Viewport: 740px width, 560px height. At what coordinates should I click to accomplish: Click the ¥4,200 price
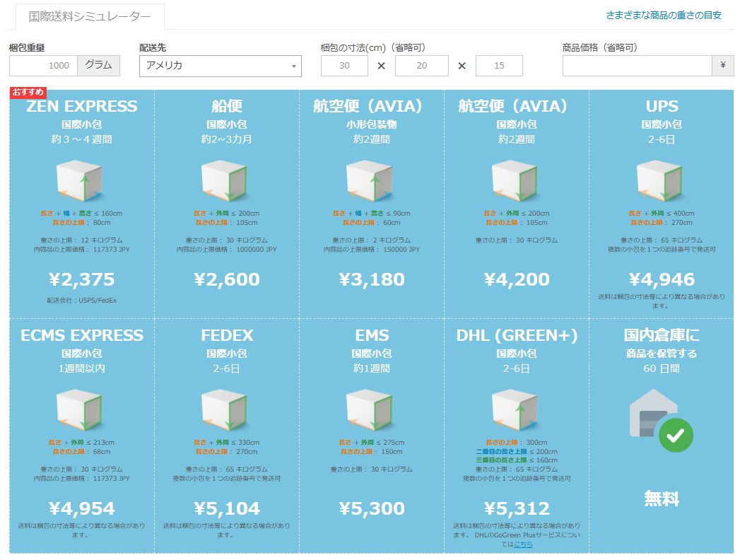coord(517,279)
